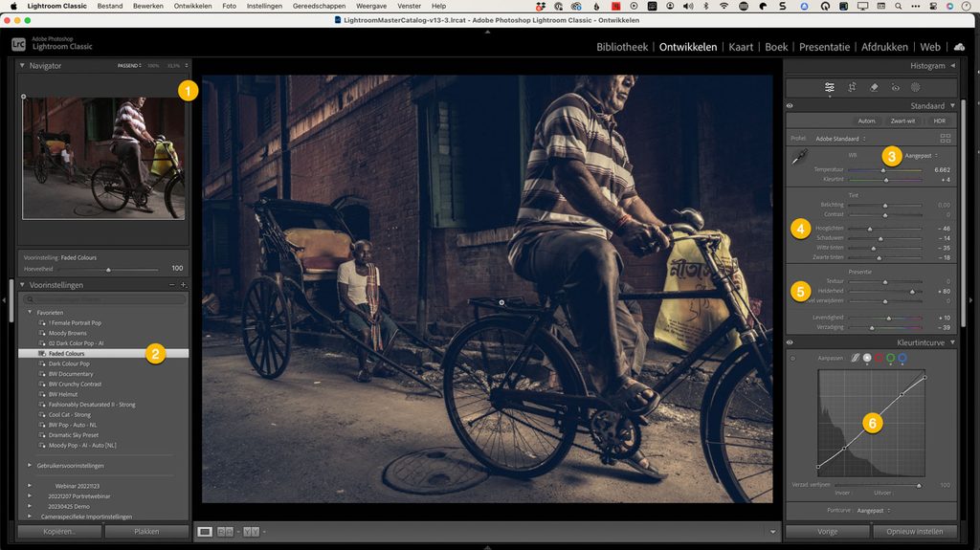Click the Temperatuur slider
980x550 pixels.
point(884,170)
